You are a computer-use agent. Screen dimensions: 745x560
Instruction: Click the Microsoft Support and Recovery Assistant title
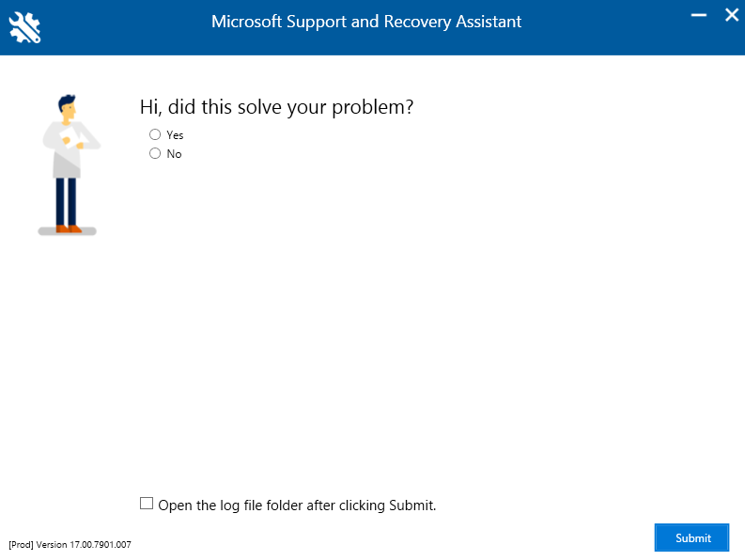(366, 22)
